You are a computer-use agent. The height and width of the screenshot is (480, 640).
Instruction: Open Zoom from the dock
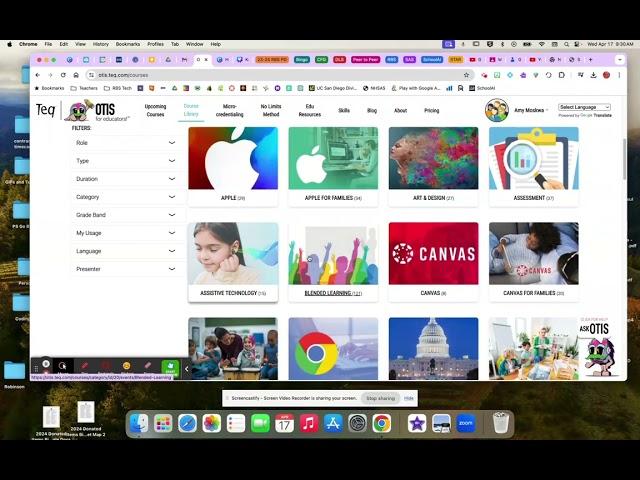(x=466, y=424)
